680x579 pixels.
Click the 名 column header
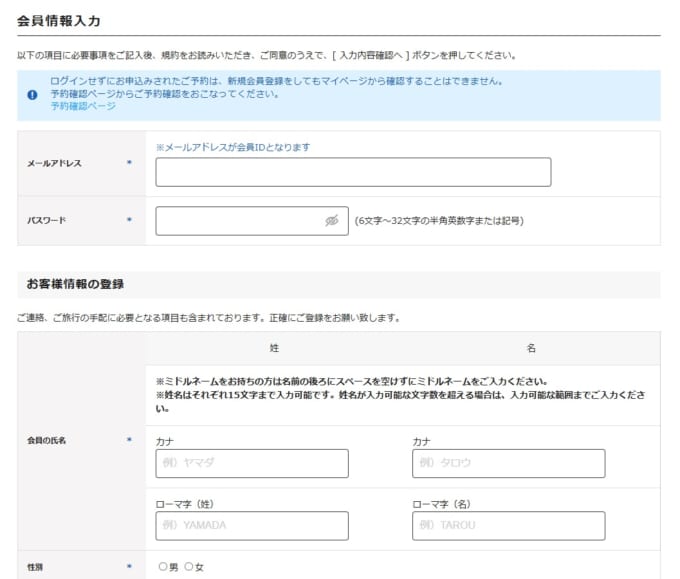(x=531, y=348)
